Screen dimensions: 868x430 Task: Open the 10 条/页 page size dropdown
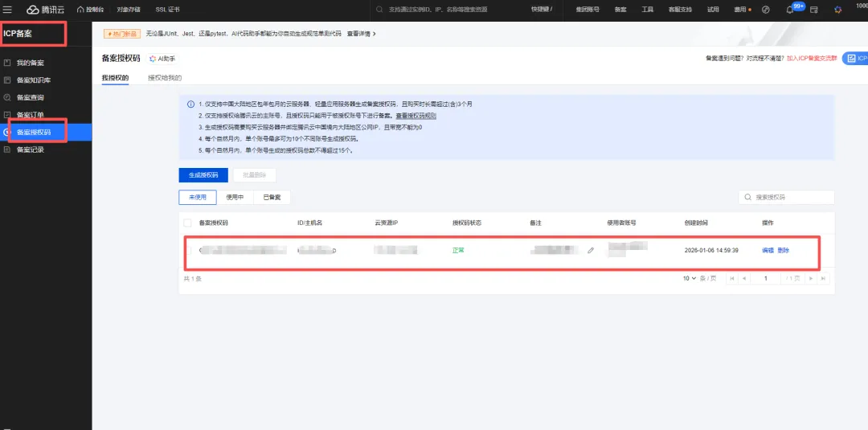pyautogui.click(x=691, y=278)
